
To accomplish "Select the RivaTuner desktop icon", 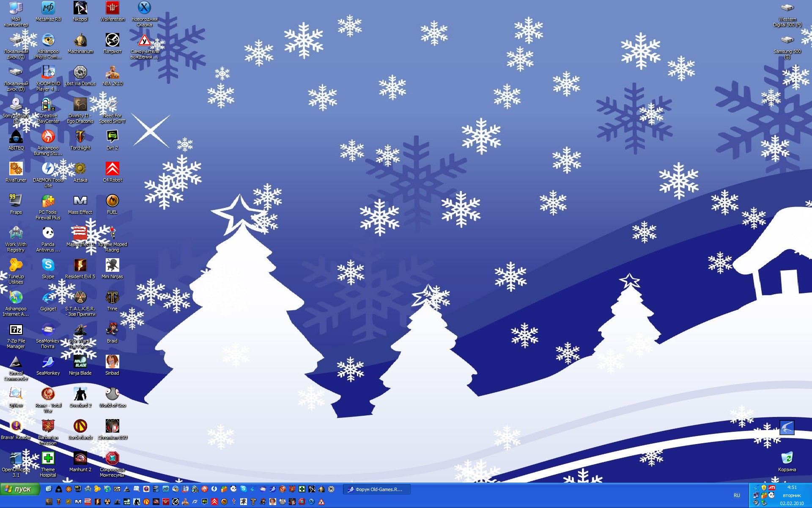I will (16, 169).
